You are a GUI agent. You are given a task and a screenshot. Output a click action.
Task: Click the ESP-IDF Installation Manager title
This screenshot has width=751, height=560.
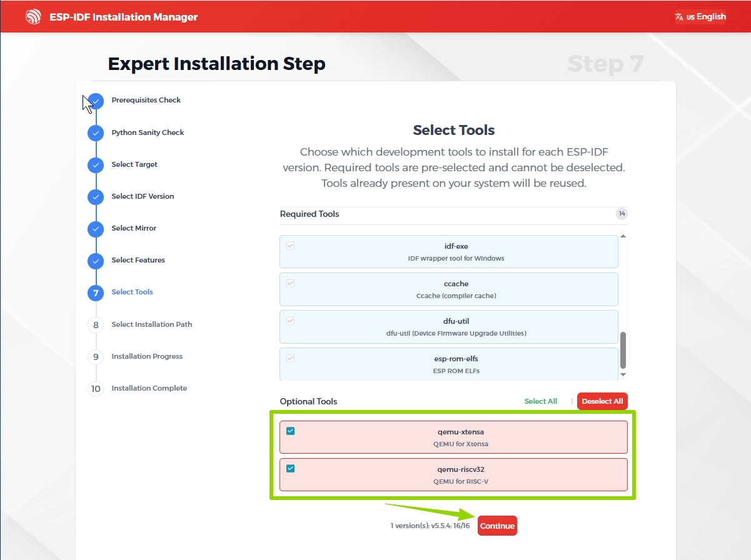pyautogui.click(x=124, y=17)
